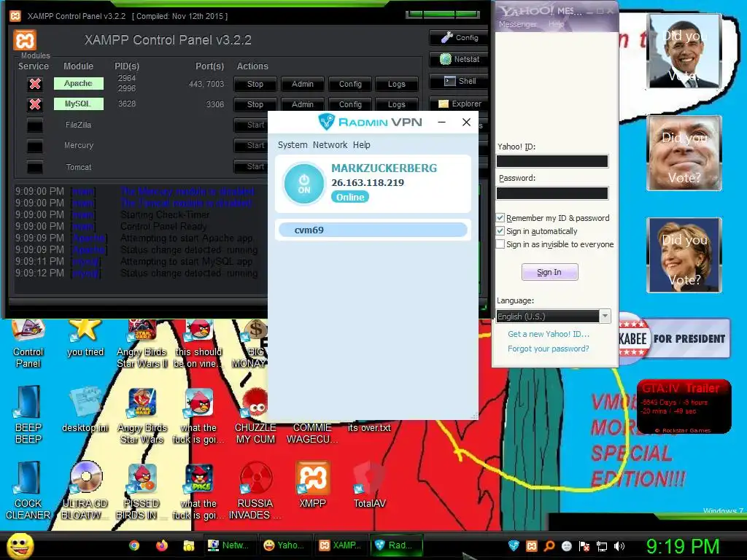Screen dimensions: 747x560
Task: Open the System menu in Radmin VPN
Action: [x=293, y=145]
